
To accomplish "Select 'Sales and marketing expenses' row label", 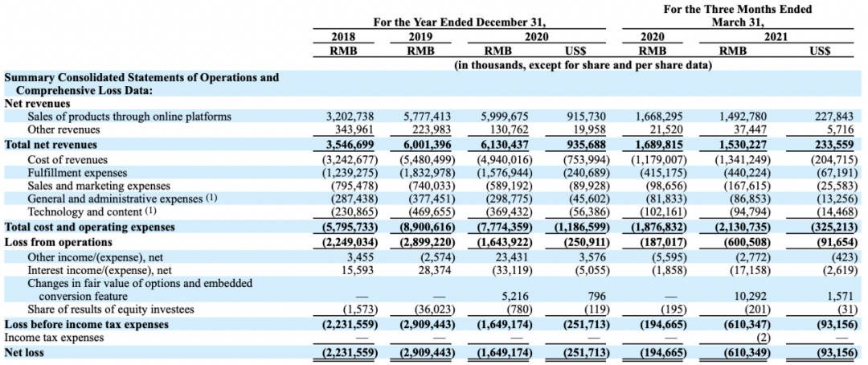I will tap(99, 186).
